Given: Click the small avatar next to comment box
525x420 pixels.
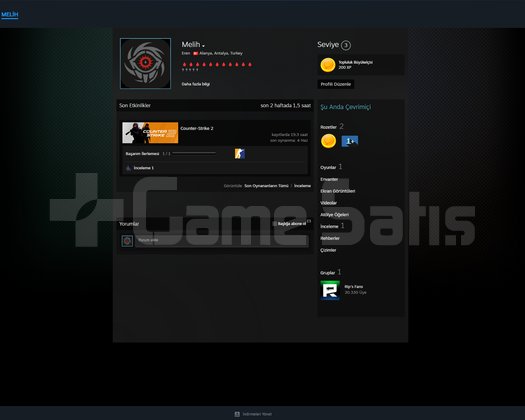Looking at the screenshot, I should (127, 240).
